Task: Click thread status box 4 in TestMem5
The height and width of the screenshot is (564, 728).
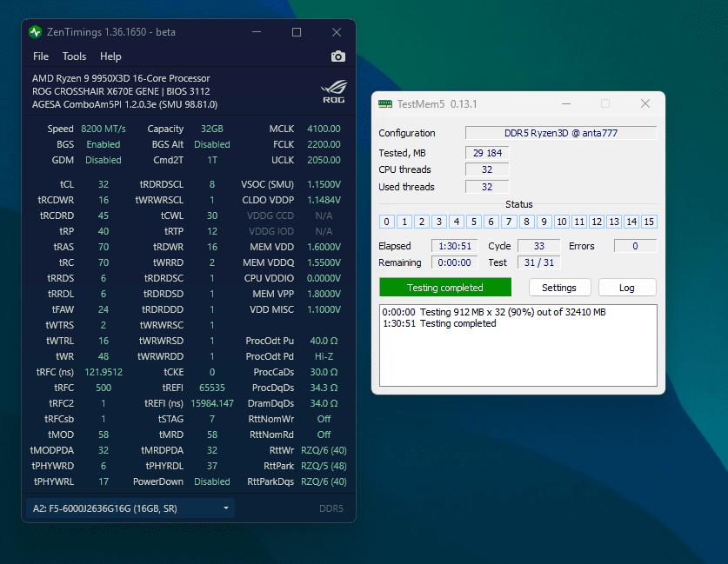Action: point(457,222)
